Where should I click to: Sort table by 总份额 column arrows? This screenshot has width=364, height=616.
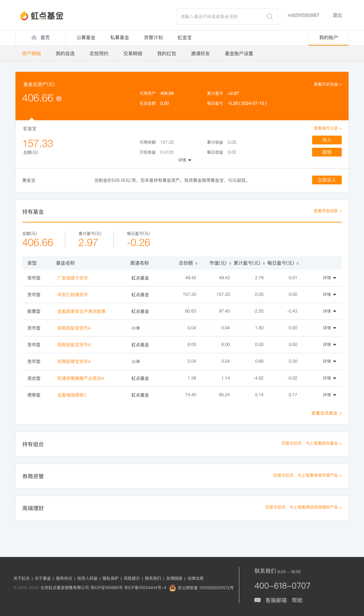(196, 263)
